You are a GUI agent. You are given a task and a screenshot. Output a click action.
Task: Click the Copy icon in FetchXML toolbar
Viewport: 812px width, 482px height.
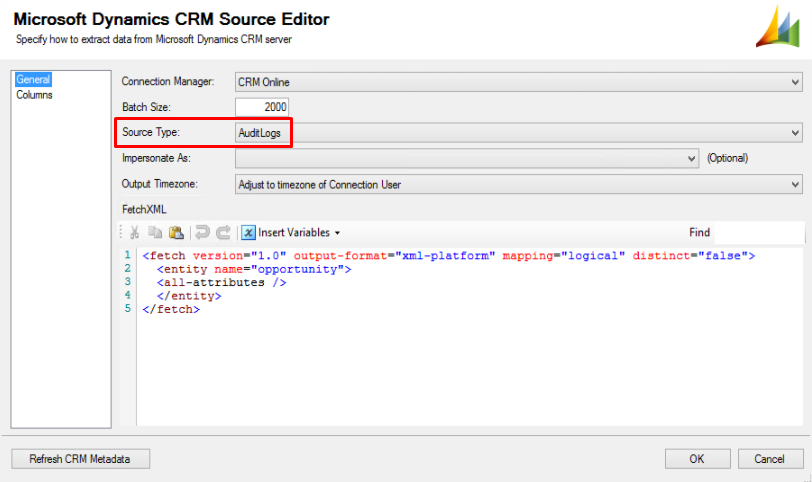click(x=155, y=232)
